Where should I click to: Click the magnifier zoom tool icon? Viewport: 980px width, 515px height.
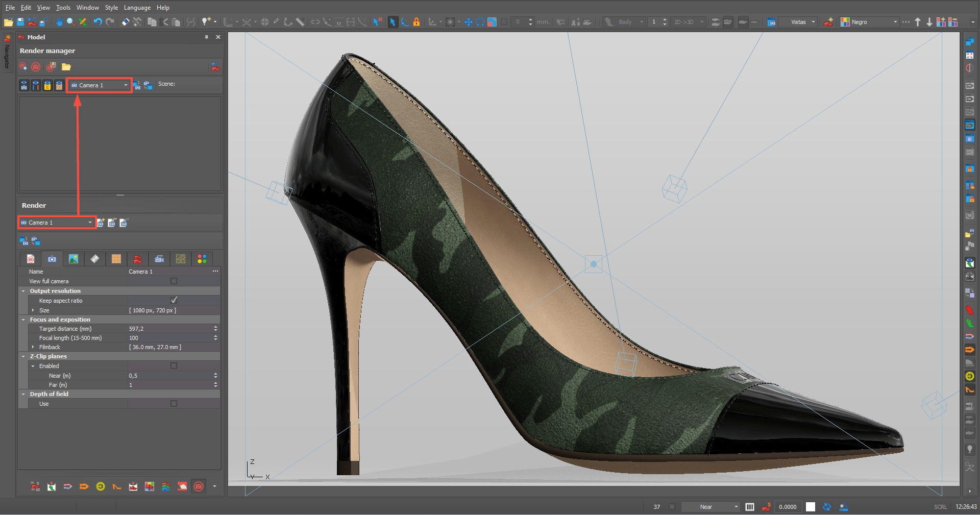71,22
